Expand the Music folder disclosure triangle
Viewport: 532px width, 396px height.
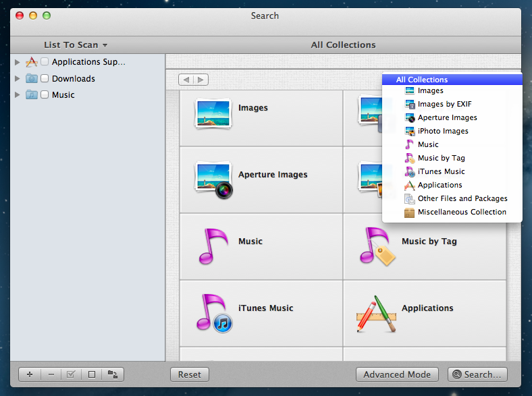point(18,94)
